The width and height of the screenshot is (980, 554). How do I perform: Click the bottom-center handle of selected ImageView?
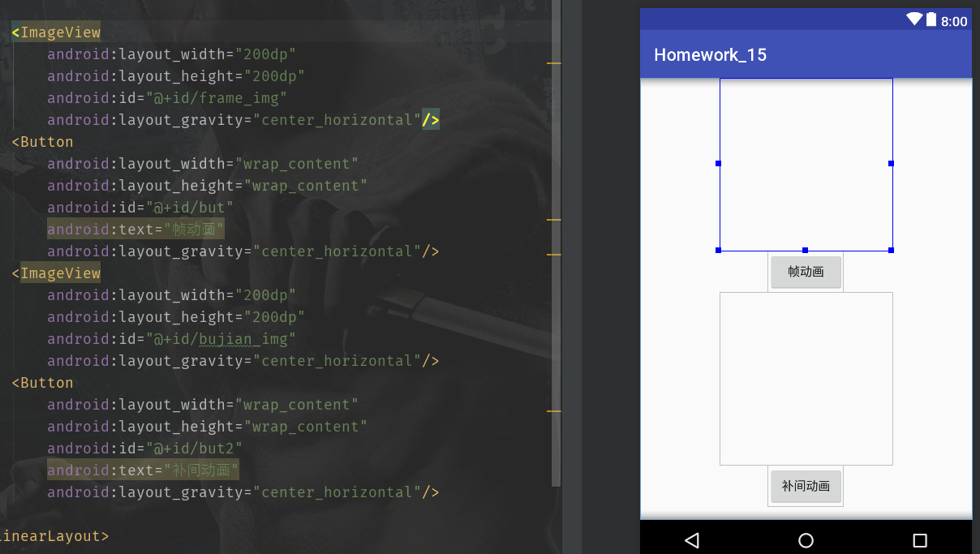tap(805, 250)
